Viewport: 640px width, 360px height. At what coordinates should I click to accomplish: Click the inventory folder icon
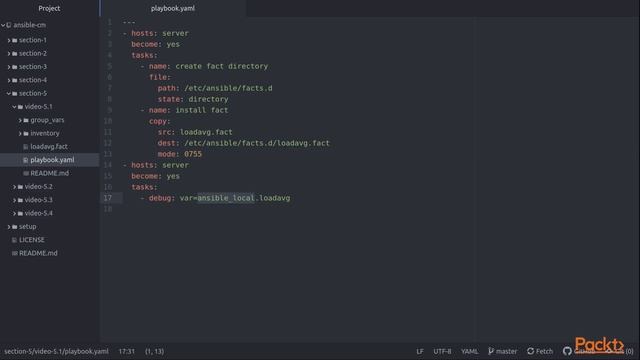pyautogui.click(x=26, y=133)
